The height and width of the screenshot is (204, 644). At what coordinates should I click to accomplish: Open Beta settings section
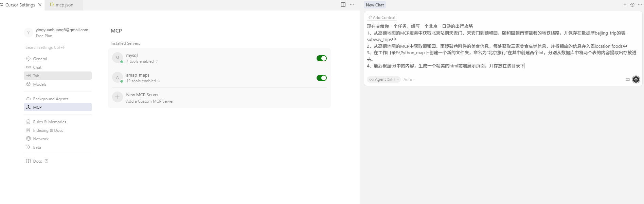[58, 147]
